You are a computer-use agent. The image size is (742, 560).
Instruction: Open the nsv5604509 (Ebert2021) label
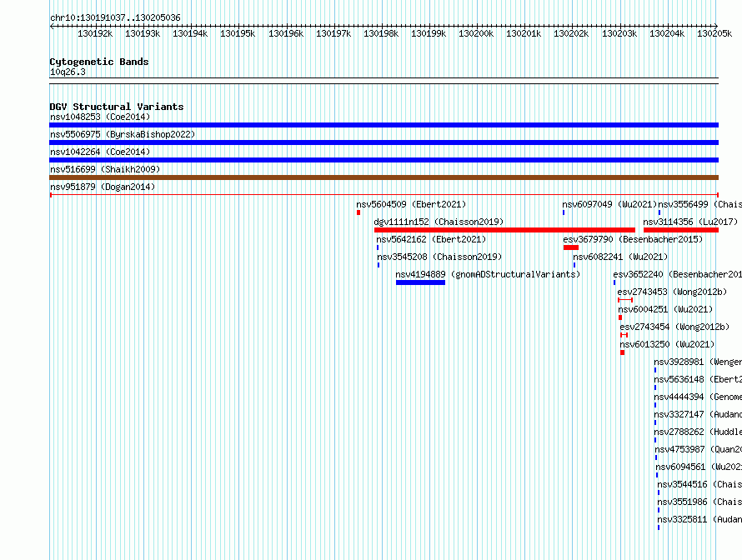point(411,204)
